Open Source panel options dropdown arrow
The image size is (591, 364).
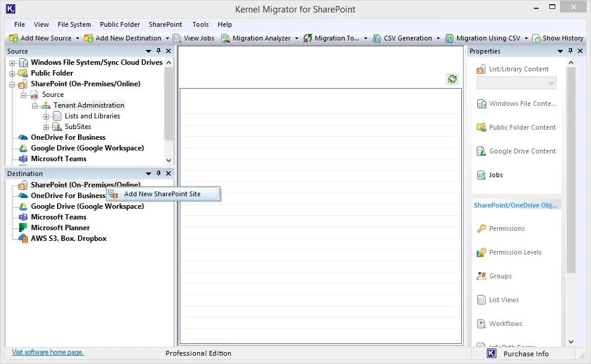point(148,51)
